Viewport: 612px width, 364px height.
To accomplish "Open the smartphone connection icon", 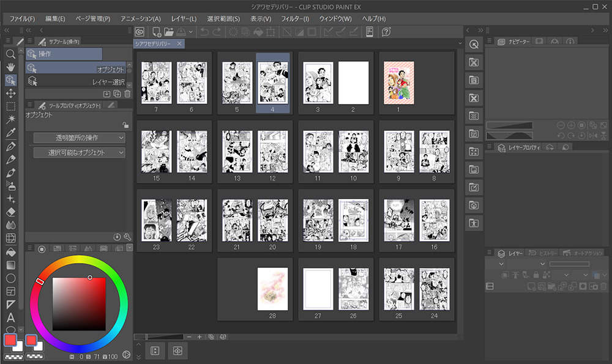I will (x=369, y=32).
